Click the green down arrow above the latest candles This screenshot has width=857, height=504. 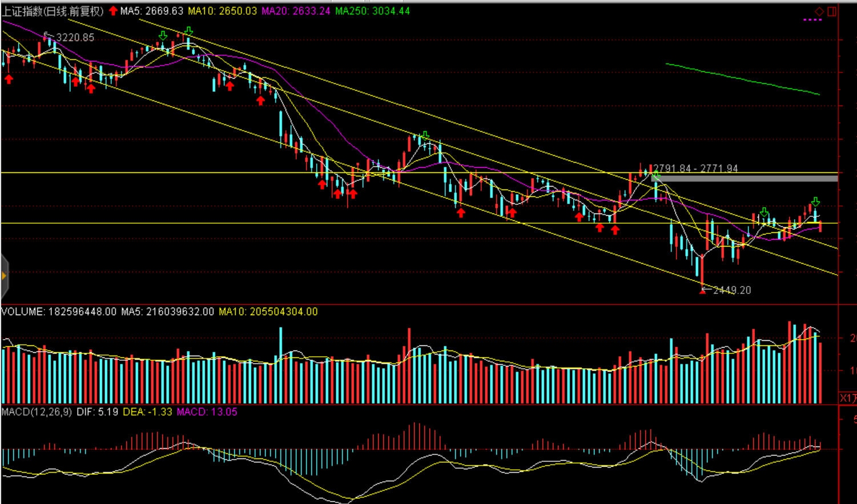tap(815, 201)
